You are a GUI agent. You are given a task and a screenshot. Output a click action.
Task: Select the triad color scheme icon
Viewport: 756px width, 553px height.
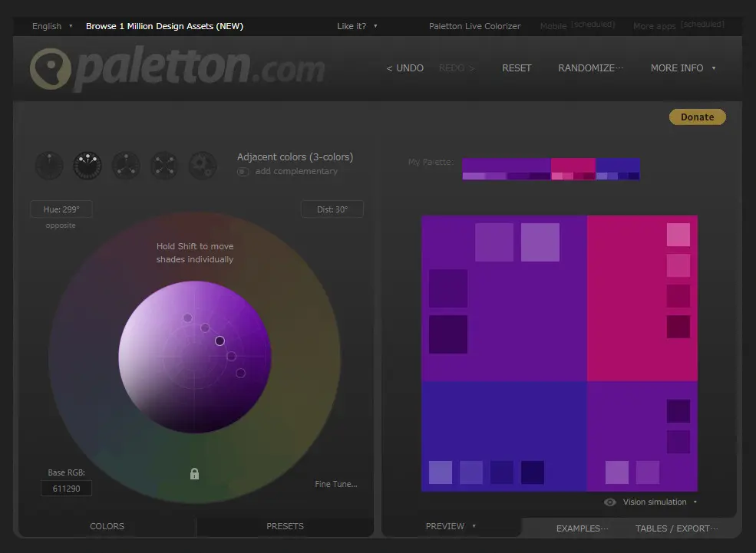pos(126,165)
